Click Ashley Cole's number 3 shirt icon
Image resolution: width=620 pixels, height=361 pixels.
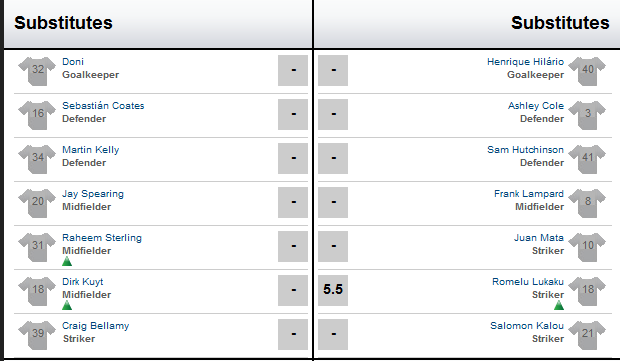coord(587,115)
